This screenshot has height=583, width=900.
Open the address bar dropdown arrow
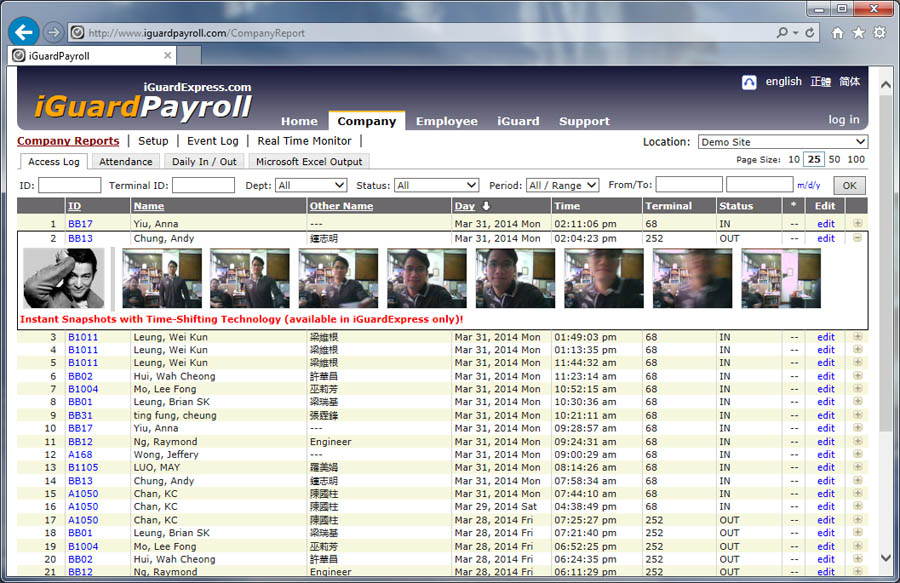[796, 33]
